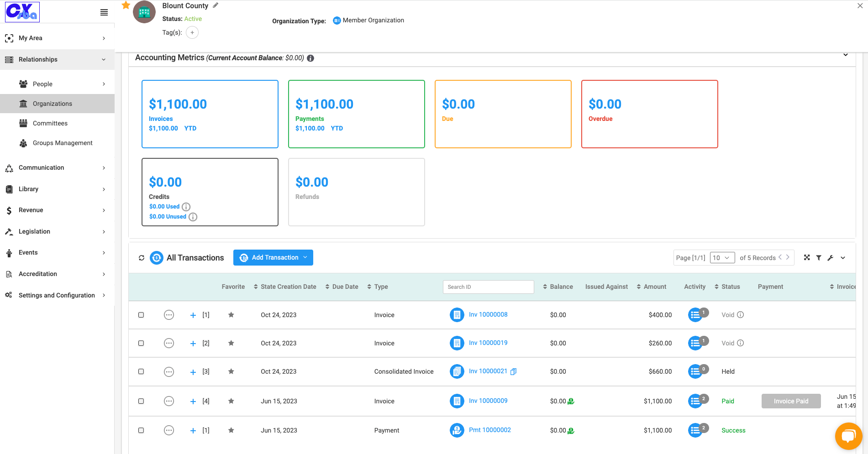Show info for Credits Unused
This screenshot has height=454, width=868.
click(x=193, y=217)
